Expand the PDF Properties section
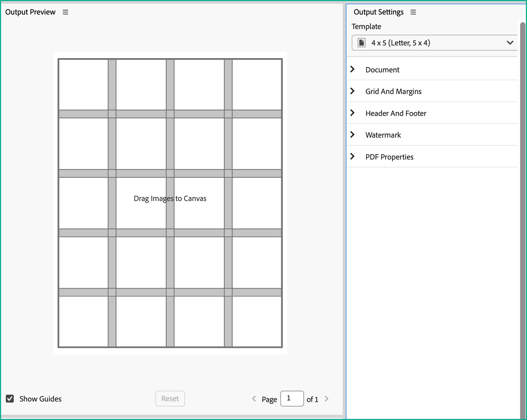This screenshot has width=527, height=420. pyautogui.click(x=389, y=157)
